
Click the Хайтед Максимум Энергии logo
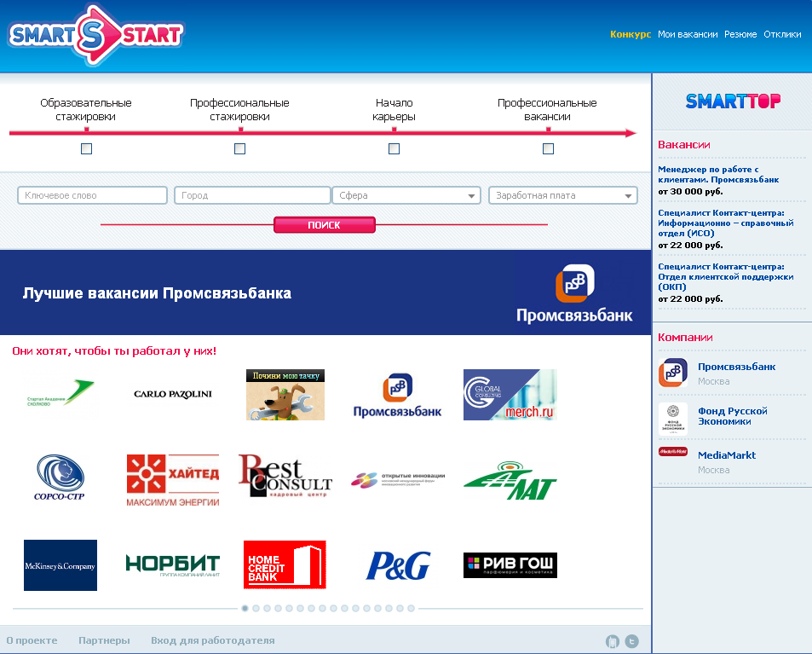tap(173, 480)
